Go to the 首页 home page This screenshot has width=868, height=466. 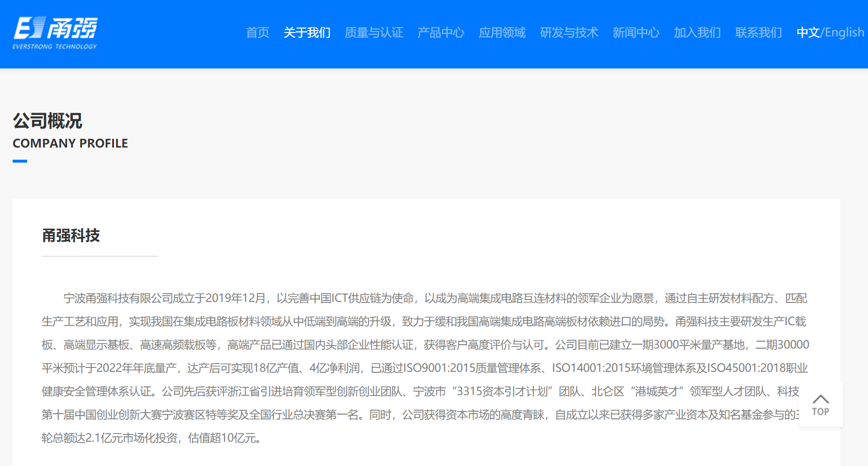[257, 33]
